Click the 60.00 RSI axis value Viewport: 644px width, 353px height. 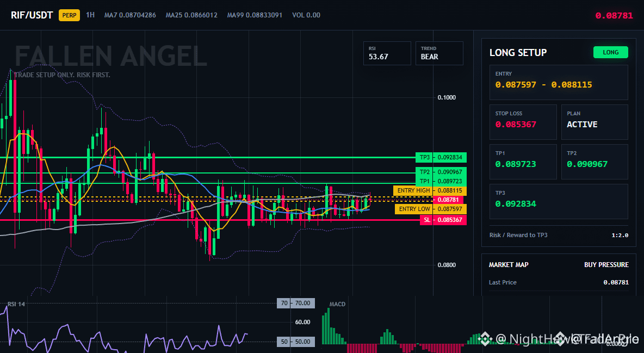303,322
